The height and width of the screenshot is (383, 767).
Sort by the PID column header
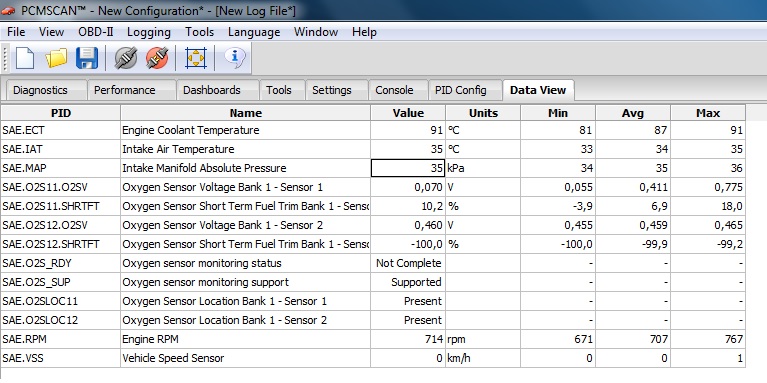coord(61,113)
